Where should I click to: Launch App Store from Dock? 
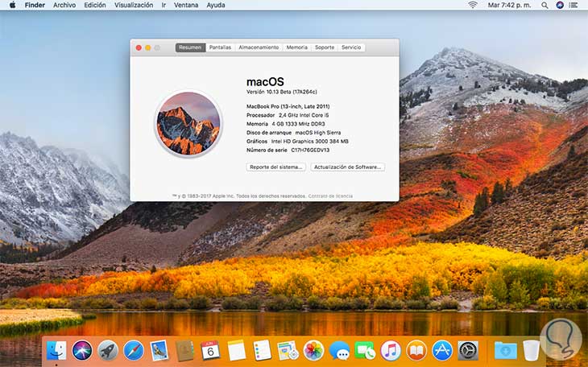[442, 351]
